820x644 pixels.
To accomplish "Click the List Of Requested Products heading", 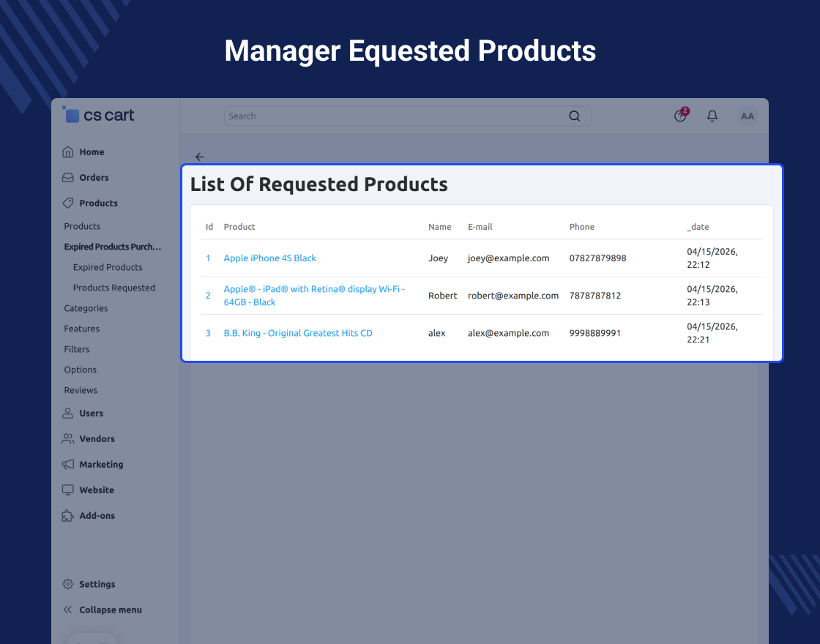I will coord(319,184).
